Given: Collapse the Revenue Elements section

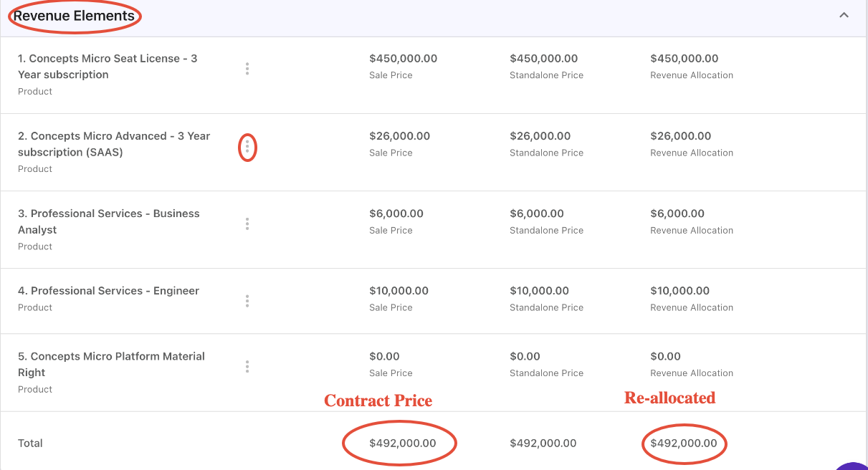Looking at the screenshot, I should coord(844,15).
